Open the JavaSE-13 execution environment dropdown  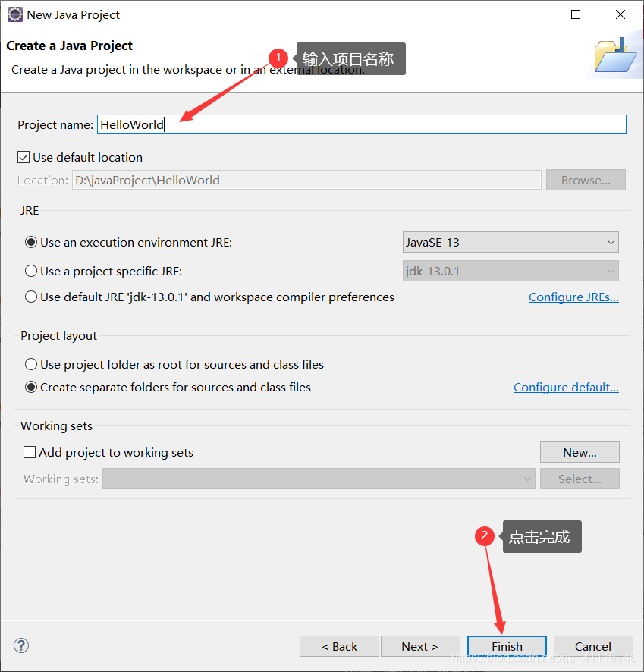coord(510,242)
